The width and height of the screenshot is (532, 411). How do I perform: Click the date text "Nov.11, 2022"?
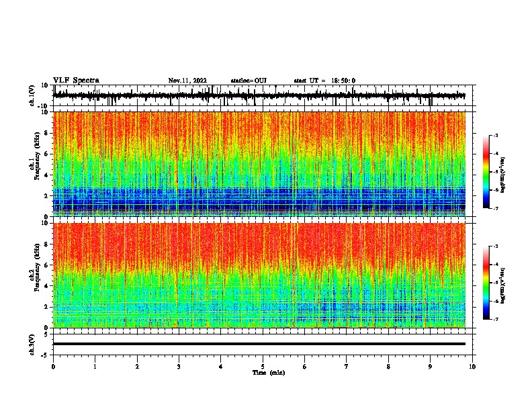tap(187, 81)
